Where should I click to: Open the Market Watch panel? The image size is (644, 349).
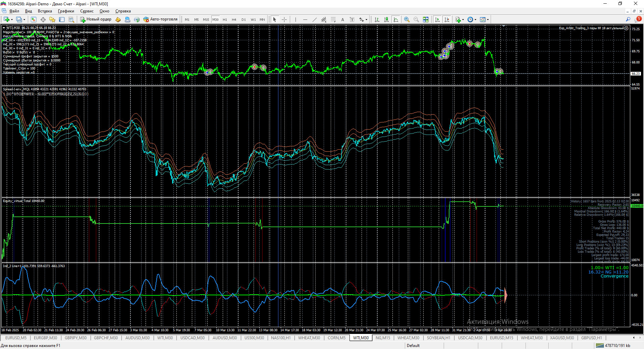click(34, 19)
